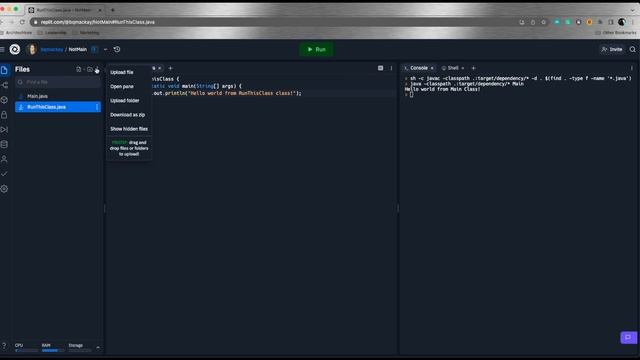Toggle Show hidden files in the menu
Image resolution: width=640 pixels, height=360 pixels.
click(129, 129)
